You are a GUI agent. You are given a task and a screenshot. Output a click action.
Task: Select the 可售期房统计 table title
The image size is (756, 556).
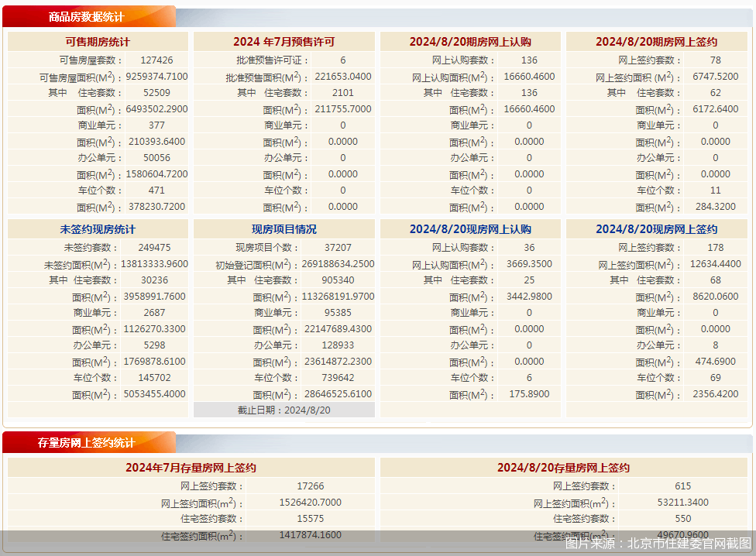click(98, 42)
